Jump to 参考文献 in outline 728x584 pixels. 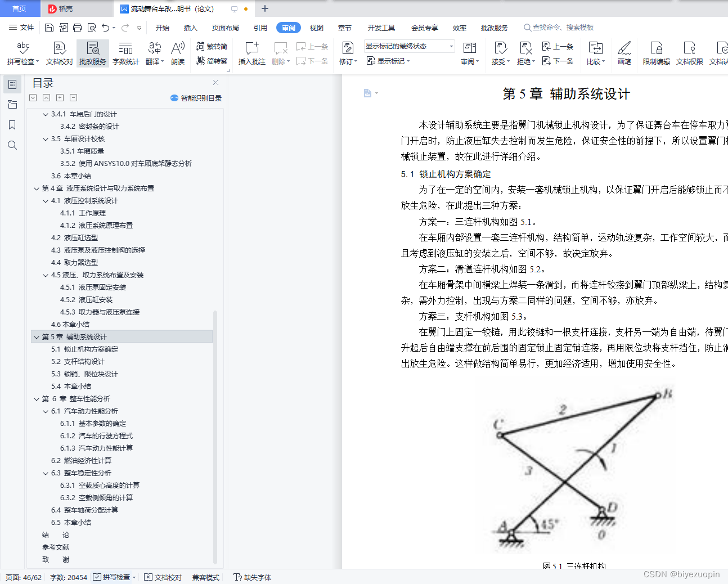tap(56, 547)
